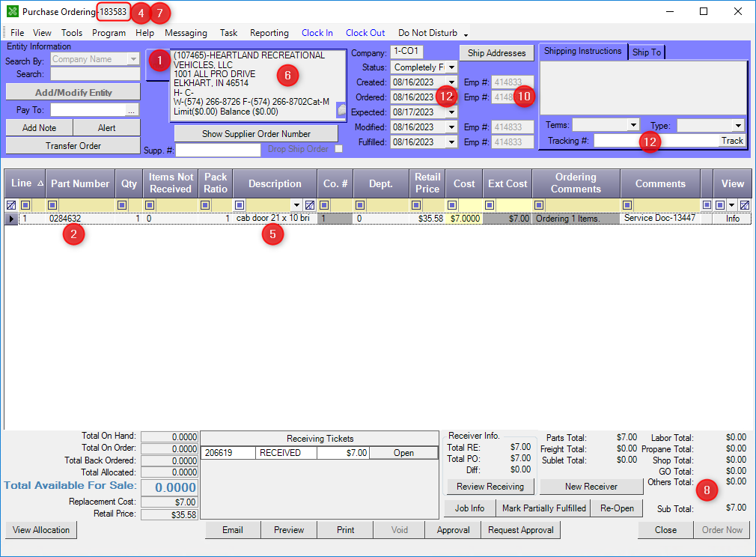Open the Retail Price column filter icon

(416, 205)
